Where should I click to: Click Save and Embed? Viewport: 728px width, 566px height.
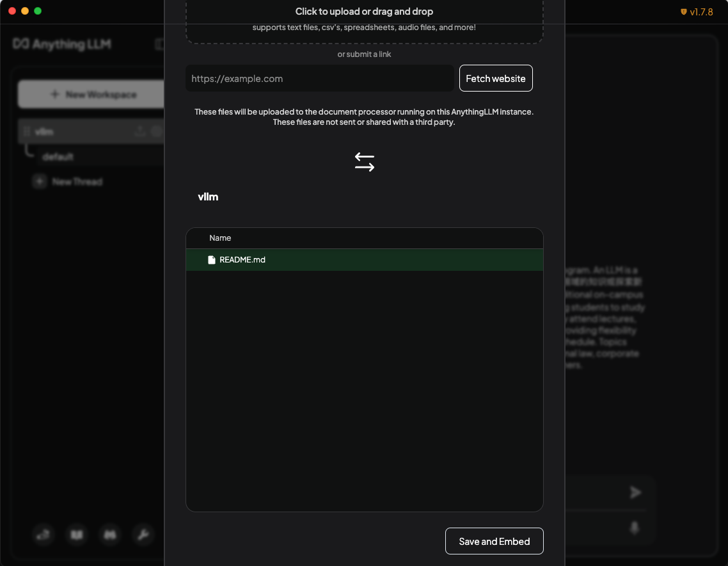coord(494,540)
